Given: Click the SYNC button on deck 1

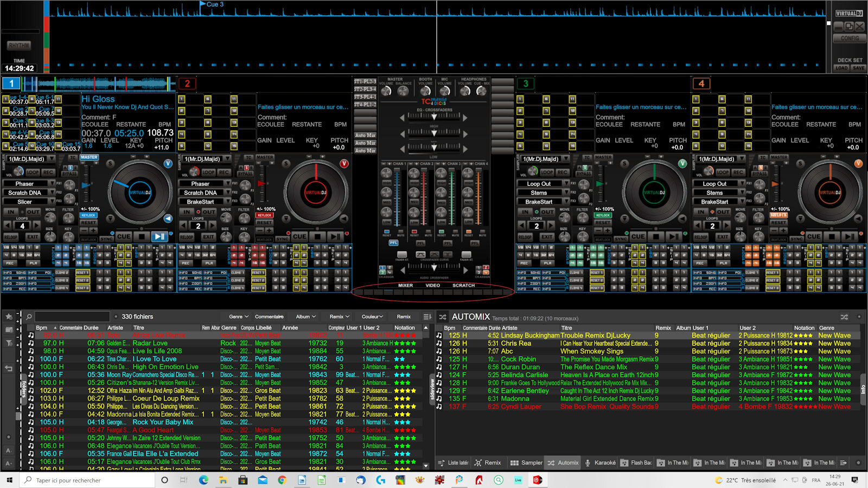Looking at the screenshot, I should point(106,239).
